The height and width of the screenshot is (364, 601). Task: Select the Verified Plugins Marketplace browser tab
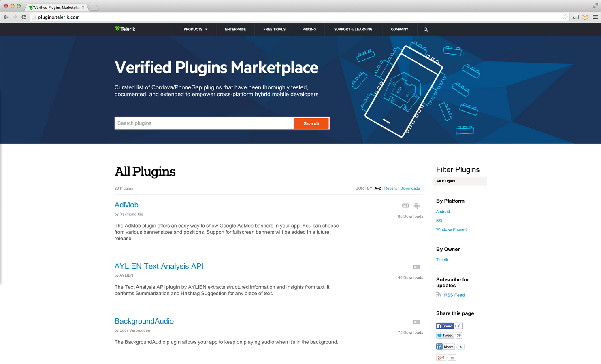click(57, 7)
